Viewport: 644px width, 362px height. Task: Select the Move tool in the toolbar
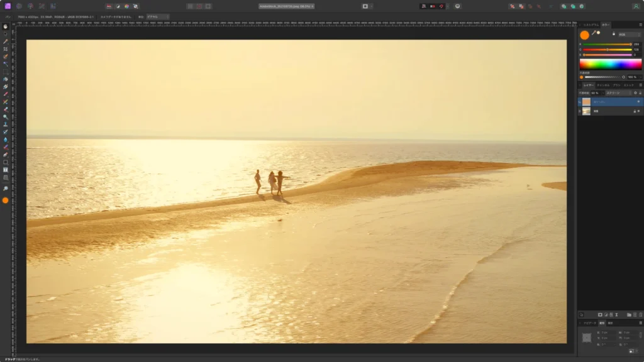coord(5,26)
